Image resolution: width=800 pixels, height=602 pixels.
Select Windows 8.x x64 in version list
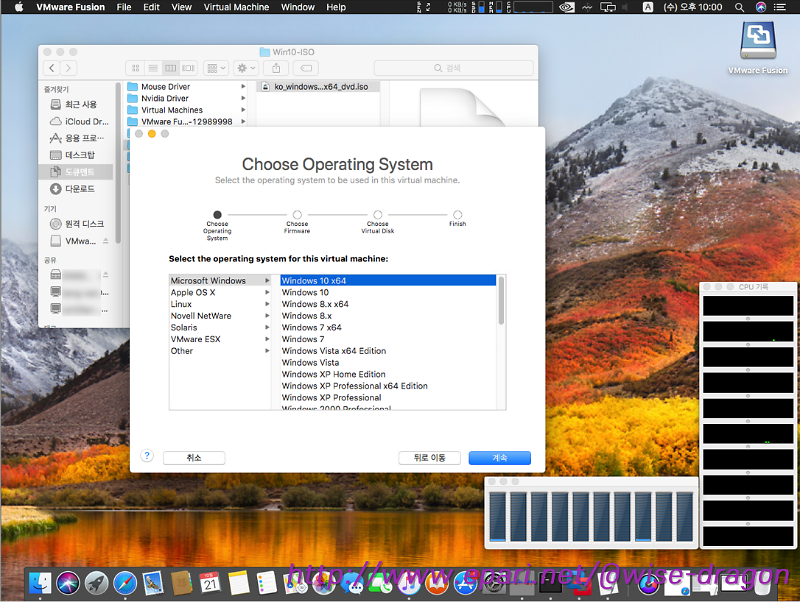coord(388,304)
